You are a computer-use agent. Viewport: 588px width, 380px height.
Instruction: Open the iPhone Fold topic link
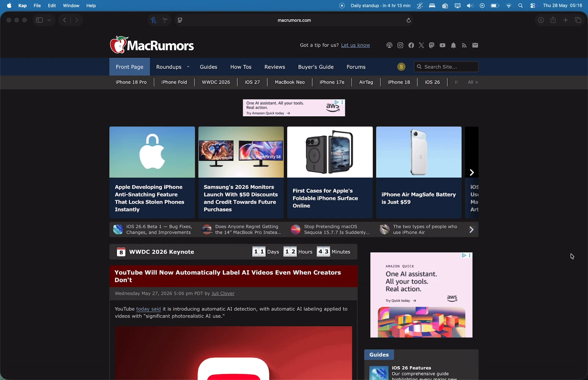(174, 82)
